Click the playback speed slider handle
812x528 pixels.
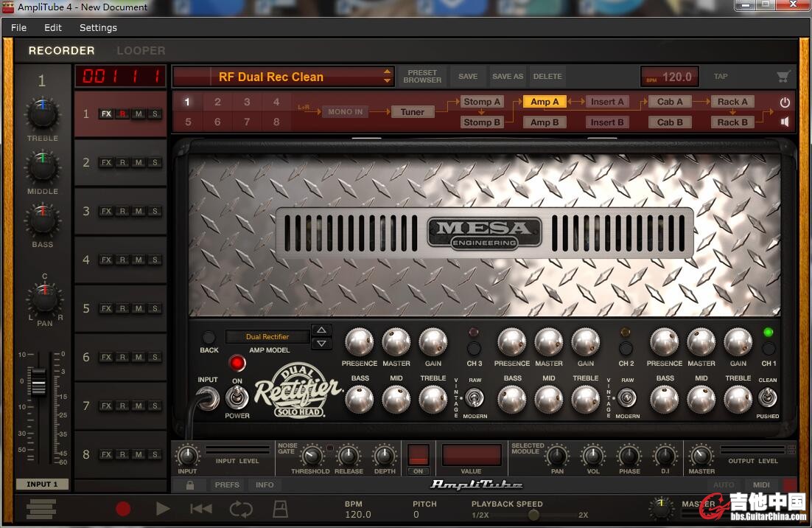533,515
